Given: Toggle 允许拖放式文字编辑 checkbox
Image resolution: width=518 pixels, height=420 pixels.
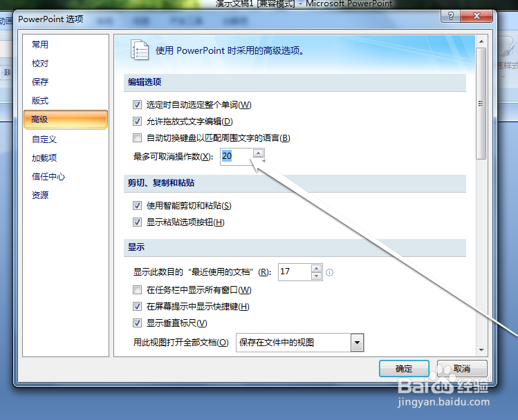Looking at the screenshot, I should 137,122.
